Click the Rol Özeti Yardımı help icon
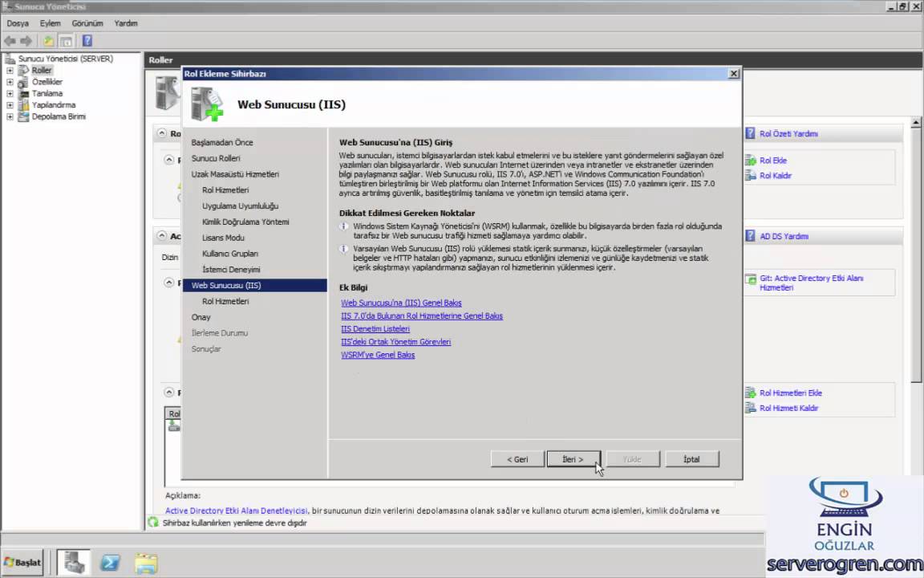This screenshot has width=924, height=578. (750, 133)
